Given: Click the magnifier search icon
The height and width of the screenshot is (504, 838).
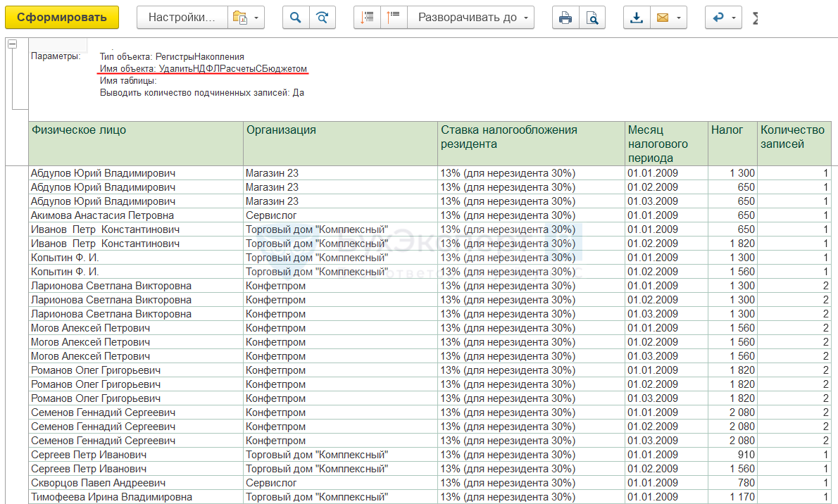Looking at the screenshot, I should click(x=296, y=18).
